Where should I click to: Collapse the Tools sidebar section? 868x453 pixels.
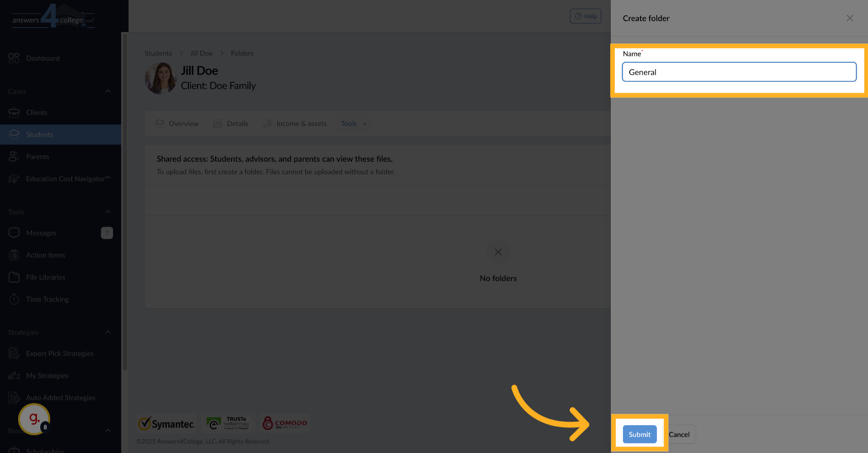(108, 212)
